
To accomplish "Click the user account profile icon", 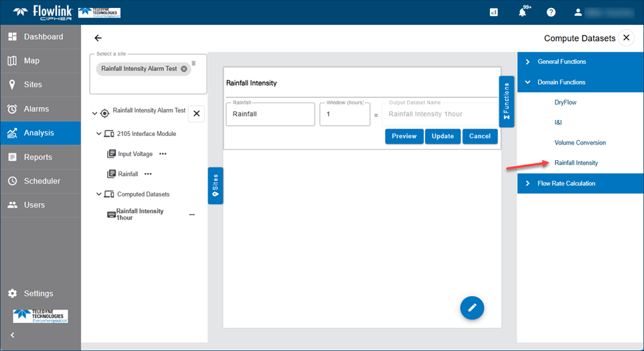I will pos(578,12).
